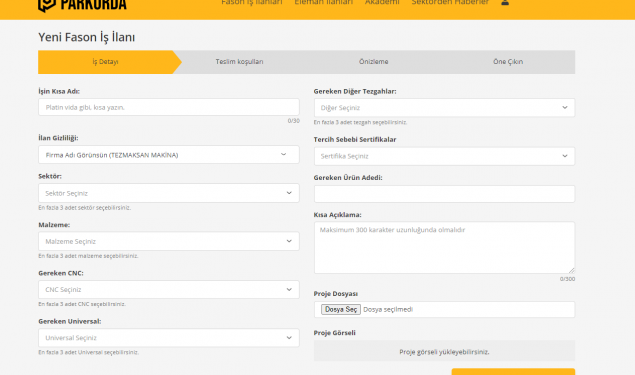Expand the İlan Gizliliği dropdown
Viewport: 635px width, 375px height.
pyautogui.click(x=169, y=155)
